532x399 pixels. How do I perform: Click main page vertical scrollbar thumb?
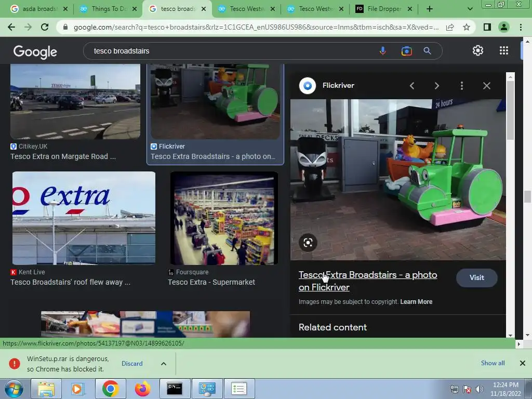pos(527,197)
